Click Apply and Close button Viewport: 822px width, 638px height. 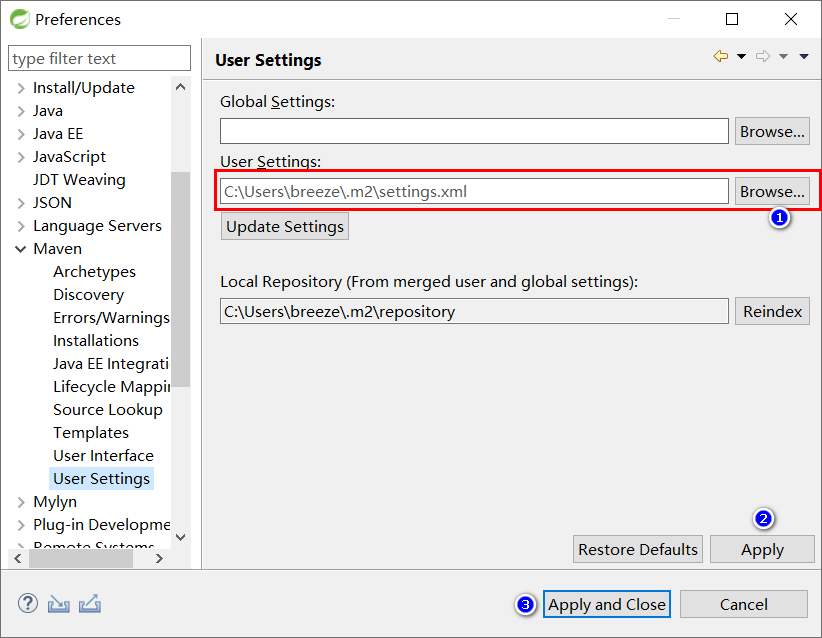click(x=607, y=604)
